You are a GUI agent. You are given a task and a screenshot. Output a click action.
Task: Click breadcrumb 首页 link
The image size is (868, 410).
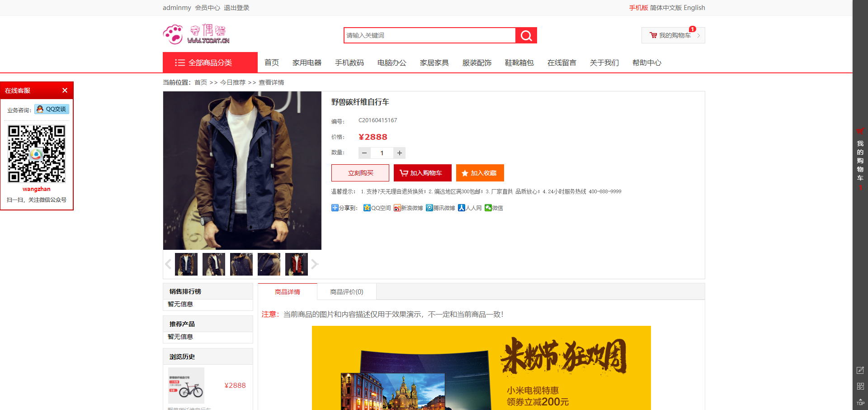[201, 82]
